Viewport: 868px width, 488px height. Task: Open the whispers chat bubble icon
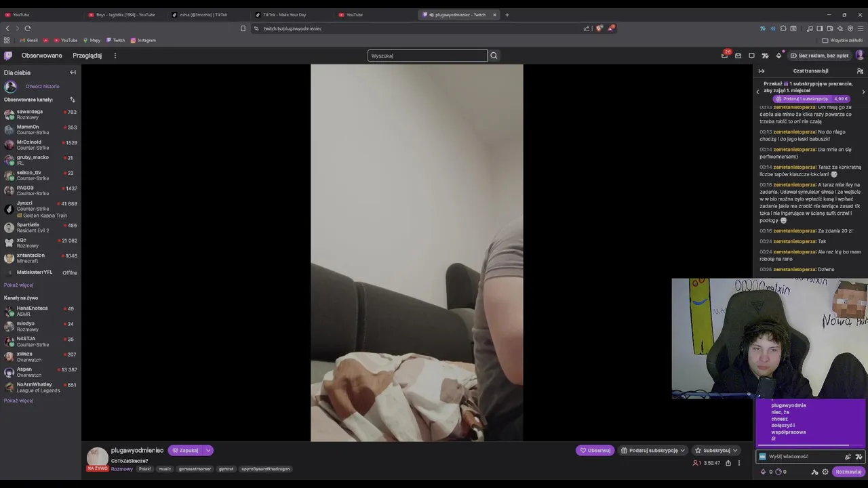tap(751, 56)
